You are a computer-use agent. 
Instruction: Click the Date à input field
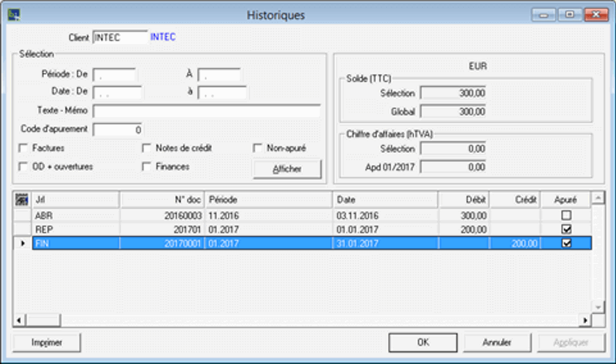(223, 93)
